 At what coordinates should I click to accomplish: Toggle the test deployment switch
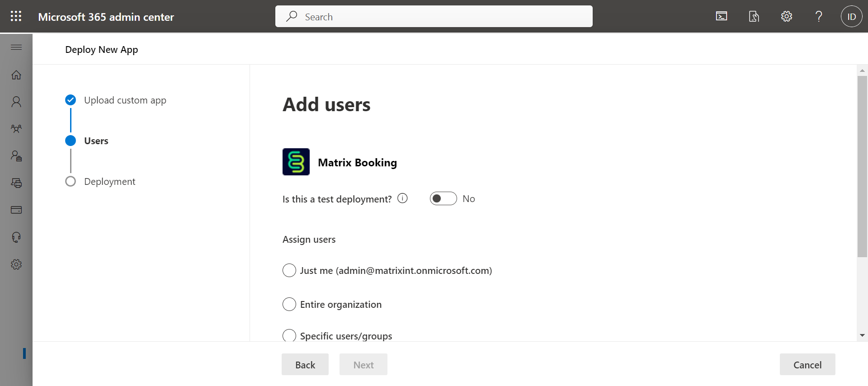click(x=443, y=199)
